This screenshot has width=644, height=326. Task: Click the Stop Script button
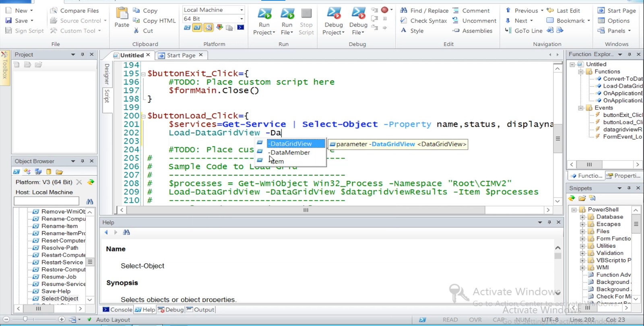(x=306, y=22)
